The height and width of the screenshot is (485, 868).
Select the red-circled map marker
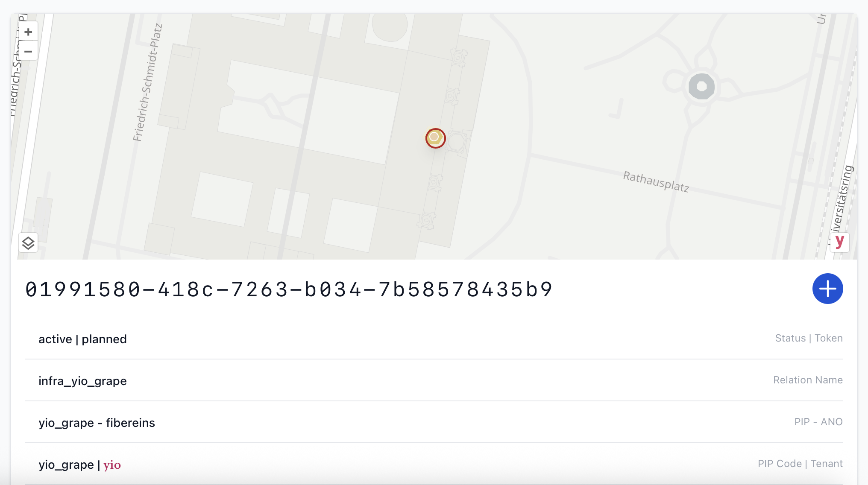[x=435, y=138]
